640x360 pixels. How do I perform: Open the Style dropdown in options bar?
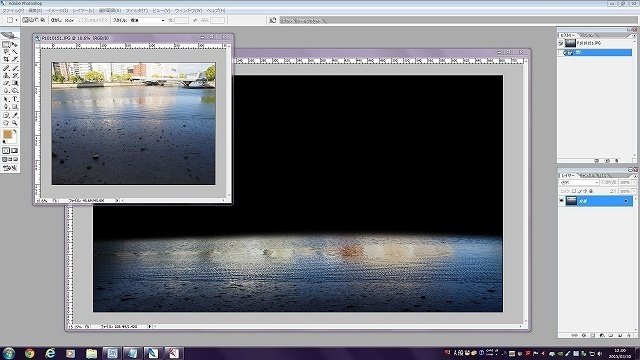coord(147,20)
